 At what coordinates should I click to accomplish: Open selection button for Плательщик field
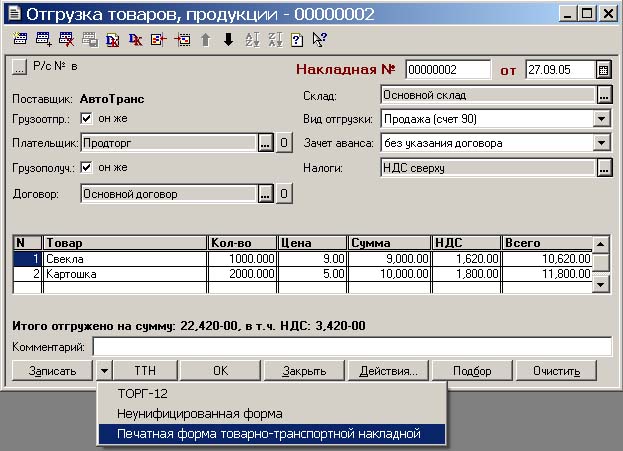click(x=265, y=143)
